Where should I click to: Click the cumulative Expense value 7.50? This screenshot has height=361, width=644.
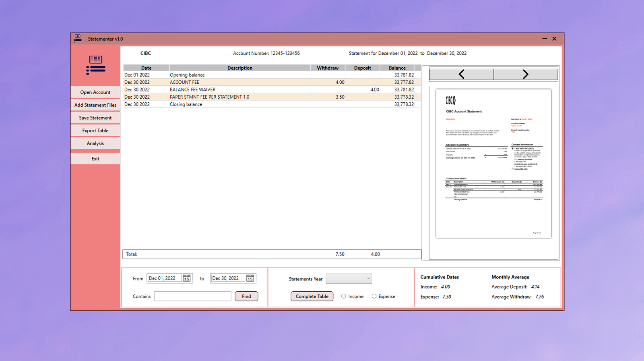click(447, 297)
